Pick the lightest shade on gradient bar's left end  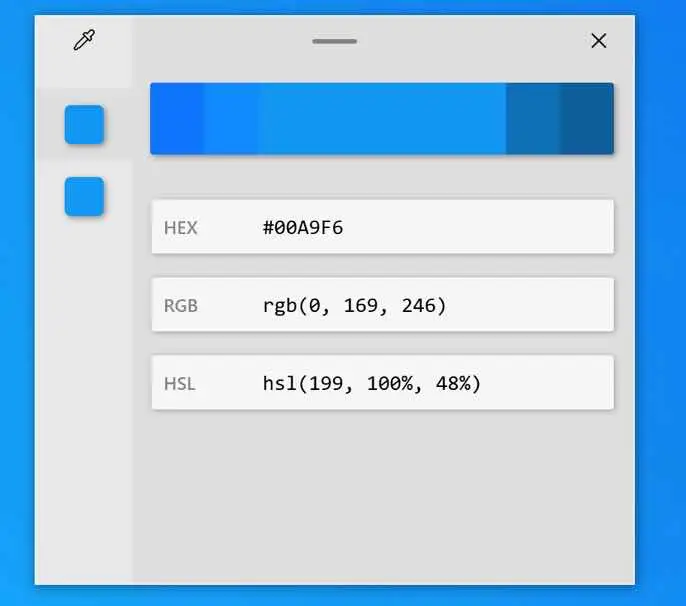[x=177, y=118]
